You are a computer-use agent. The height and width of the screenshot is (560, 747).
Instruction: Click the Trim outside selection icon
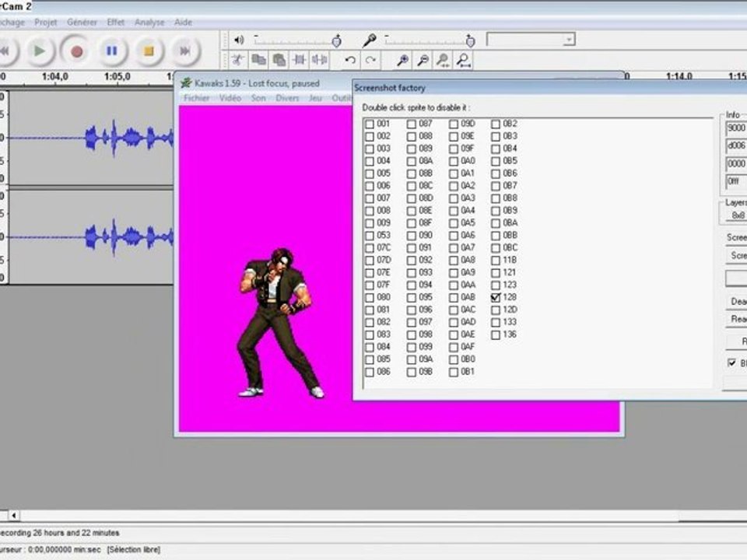pos(299,60)
